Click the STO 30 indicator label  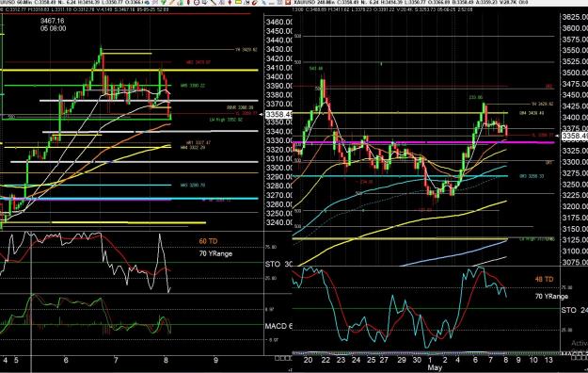(x=278, y=264)
